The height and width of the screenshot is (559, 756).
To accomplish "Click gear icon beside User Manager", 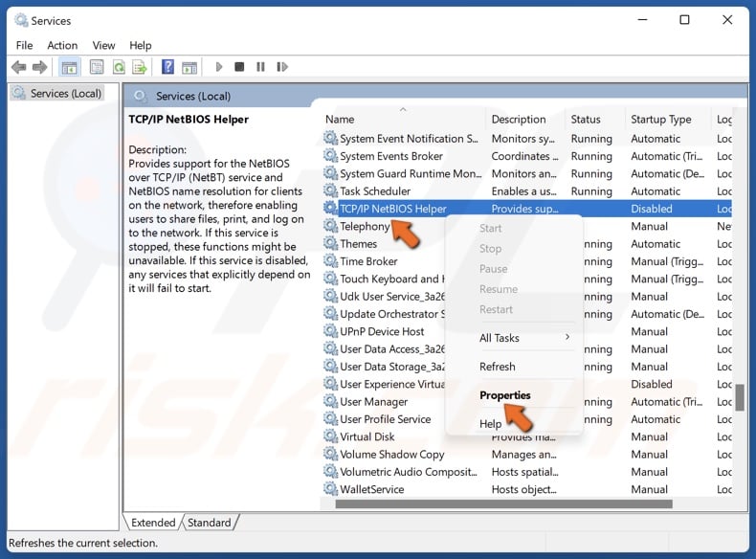I will pos(330,401).
